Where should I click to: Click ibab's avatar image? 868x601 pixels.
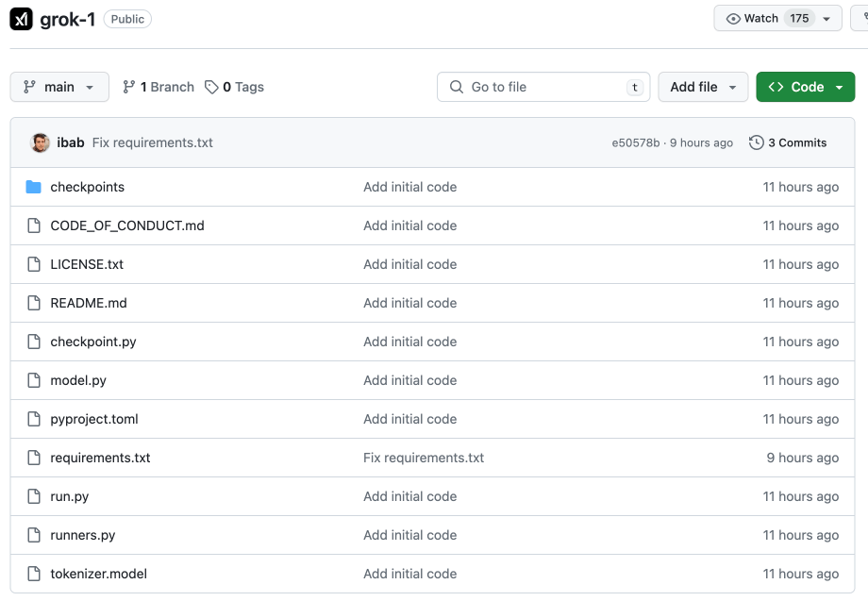point(41,143)
